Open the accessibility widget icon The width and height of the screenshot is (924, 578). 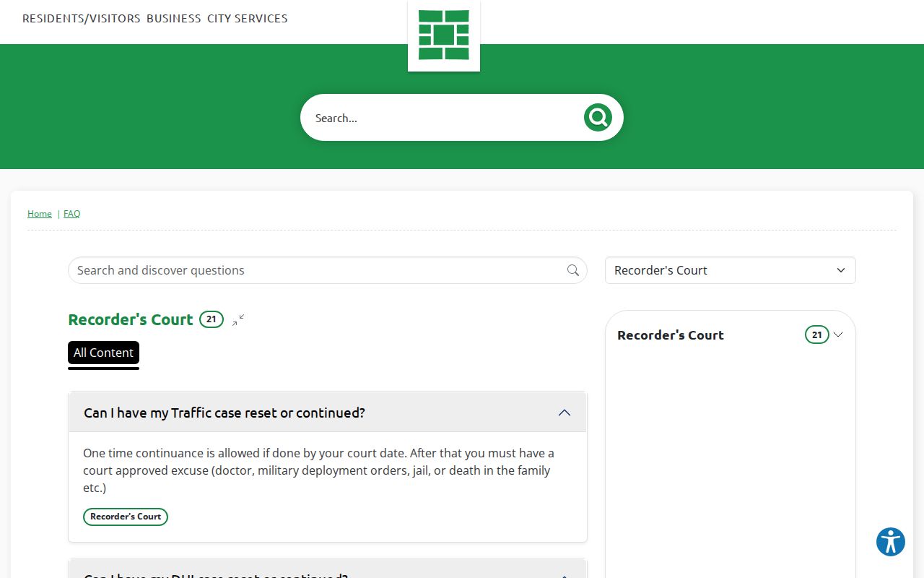point(891,542)
